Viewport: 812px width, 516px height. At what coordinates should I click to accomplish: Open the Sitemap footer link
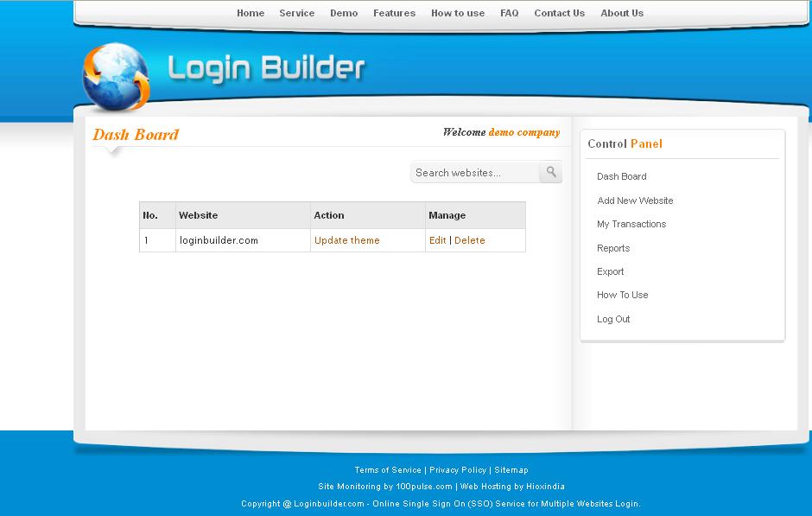(511, 470)
